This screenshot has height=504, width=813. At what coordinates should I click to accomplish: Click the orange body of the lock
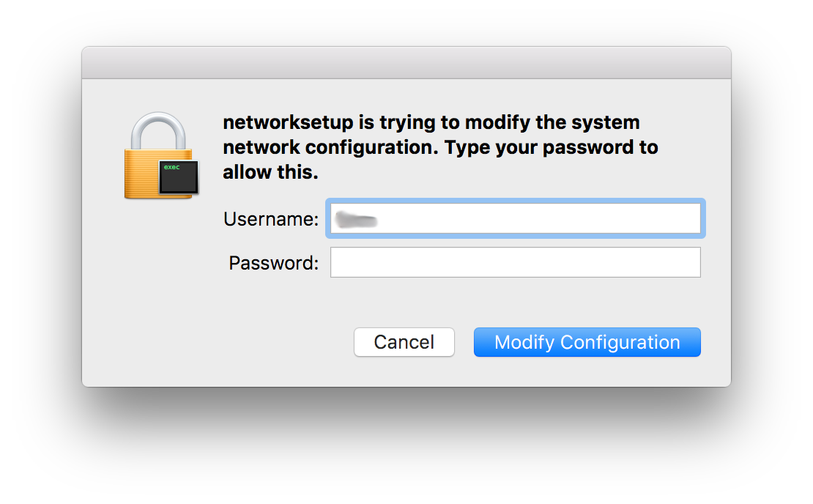pyautogui.click(x=141, y=174)
